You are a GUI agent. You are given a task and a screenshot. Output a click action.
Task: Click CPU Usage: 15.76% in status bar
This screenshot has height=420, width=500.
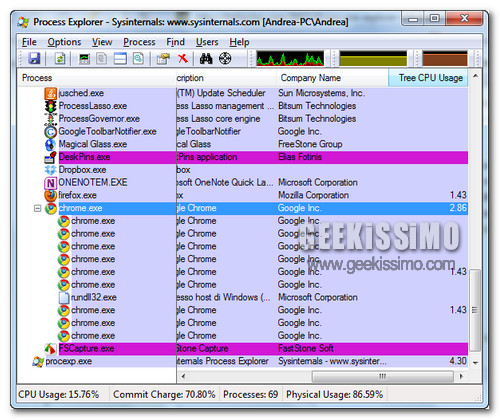click(x=59, y=395)
